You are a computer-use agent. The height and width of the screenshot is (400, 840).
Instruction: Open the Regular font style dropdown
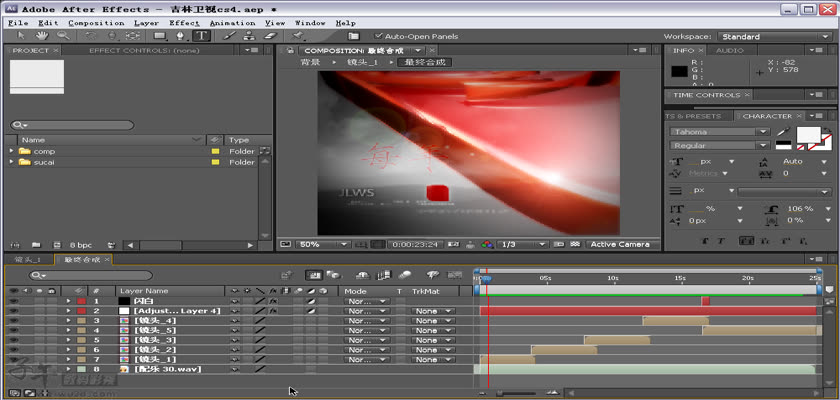coord(719,146)
